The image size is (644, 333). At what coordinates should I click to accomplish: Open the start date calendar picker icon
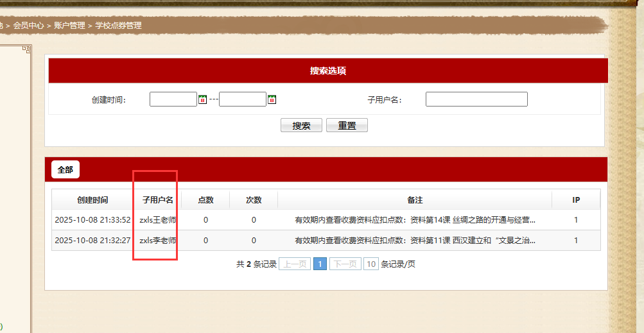[202, 99]
